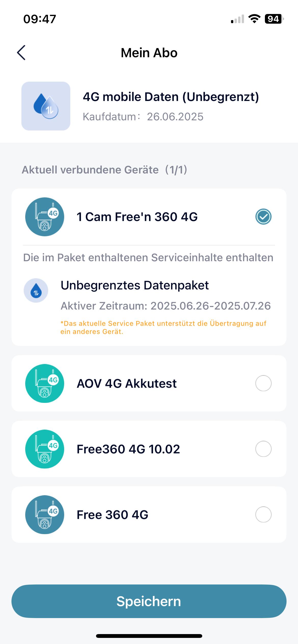Select the Free 360 4G radio button
Viewport: 298px width, 644px height.
point(263,515)
